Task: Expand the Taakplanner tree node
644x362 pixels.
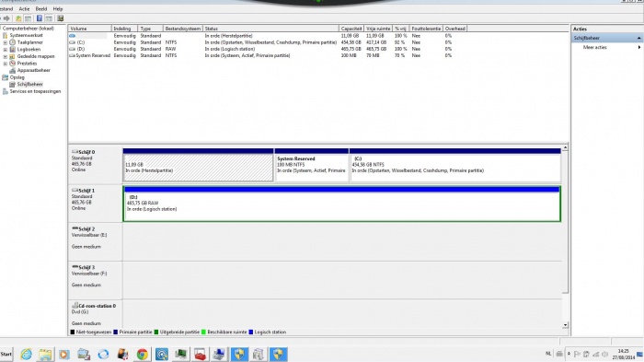Action: tap(5, 42)
